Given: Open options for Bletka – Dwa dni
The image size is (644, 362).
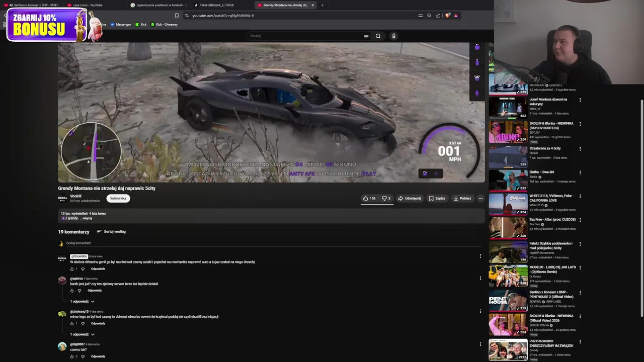Looking at the screenshot, I should (580, 172).
